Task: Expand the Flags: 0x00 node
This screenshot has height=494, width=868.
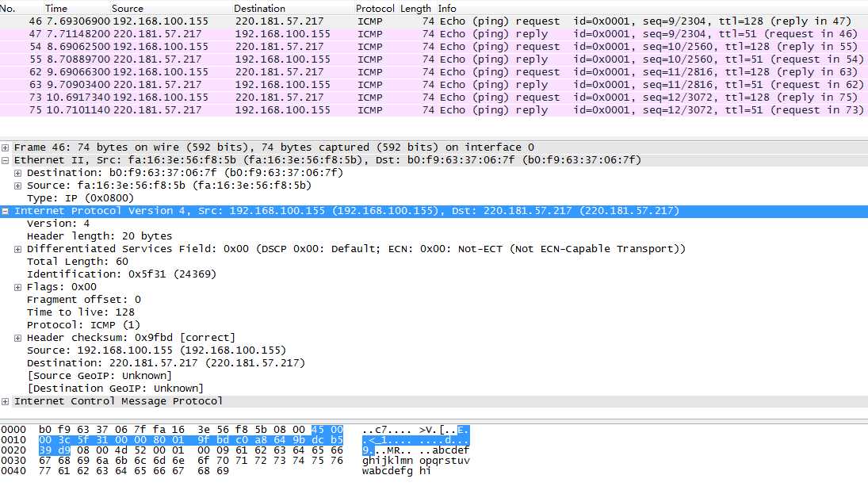Action: [17, 287]
